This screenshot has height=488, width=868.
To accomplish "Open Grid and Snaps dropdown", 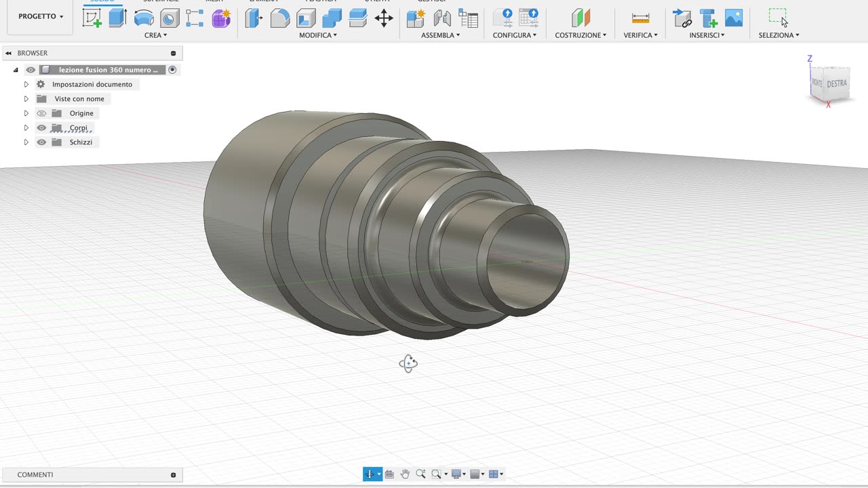I will click(x=477, y=474).
